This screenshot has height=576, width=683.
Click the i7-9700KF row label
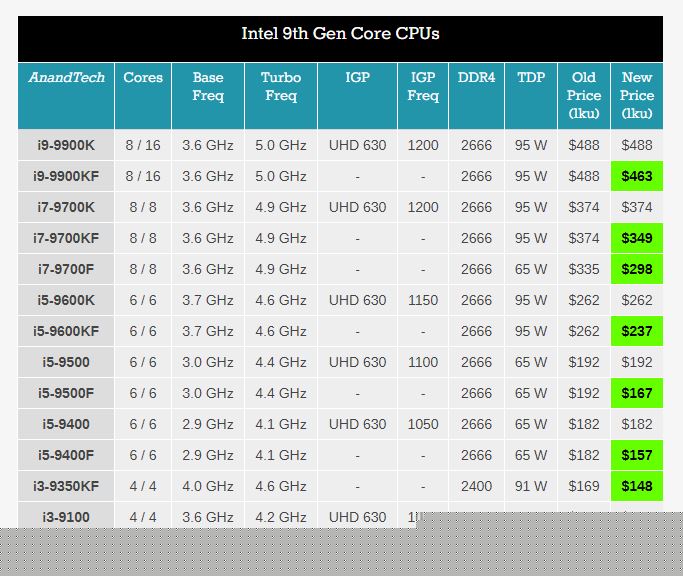(66, 238)
